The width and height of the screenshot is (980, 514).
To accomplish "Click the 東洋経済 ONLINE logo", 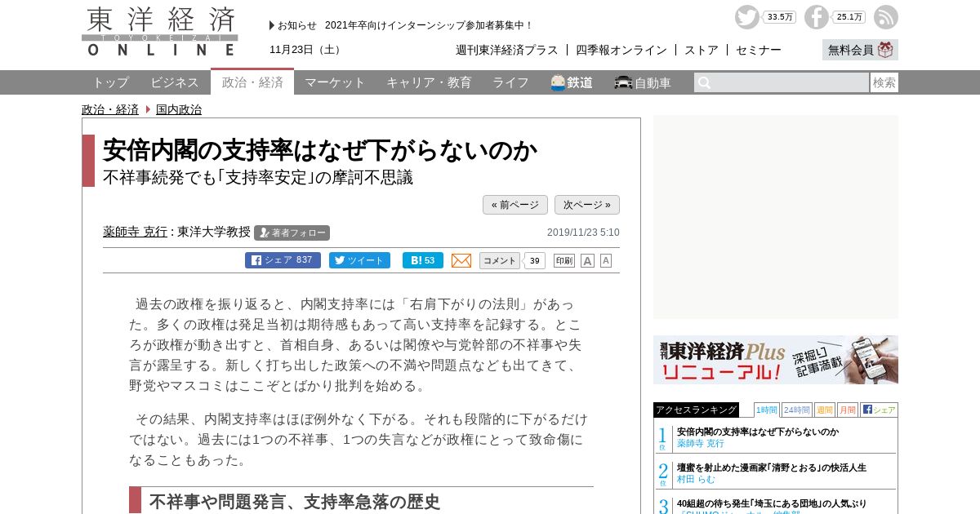I will [x=160, y=32].
